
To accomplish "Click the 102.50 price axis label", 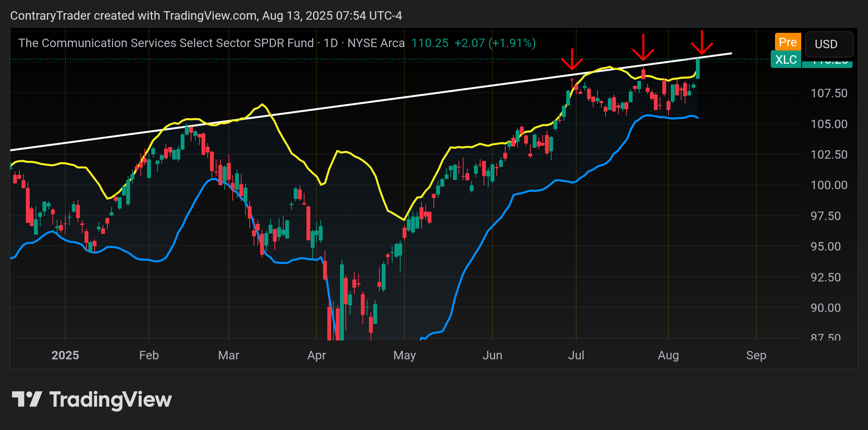I will click(829, 154).
